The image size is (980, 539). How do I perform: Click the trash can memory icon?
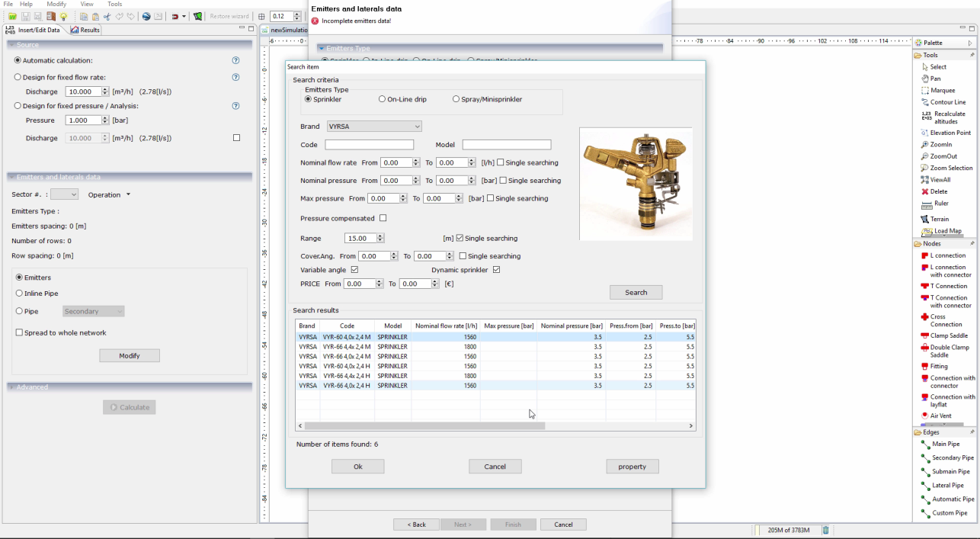(825, 530)
